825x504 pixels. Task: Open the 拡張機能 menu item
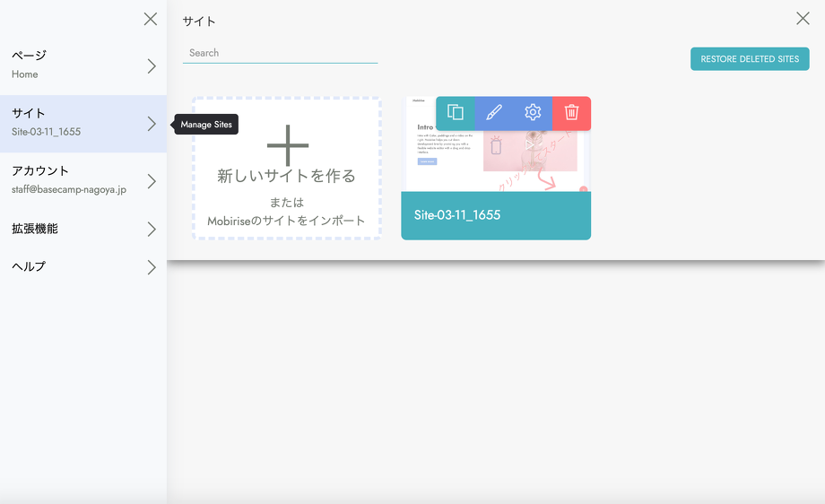[72, 229]
